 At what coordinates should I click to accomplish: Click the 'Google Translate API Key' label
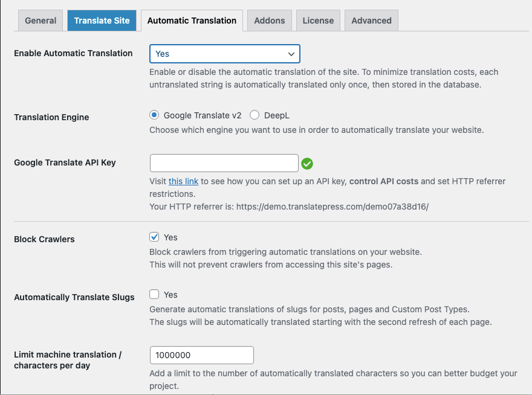pos(65,162)
